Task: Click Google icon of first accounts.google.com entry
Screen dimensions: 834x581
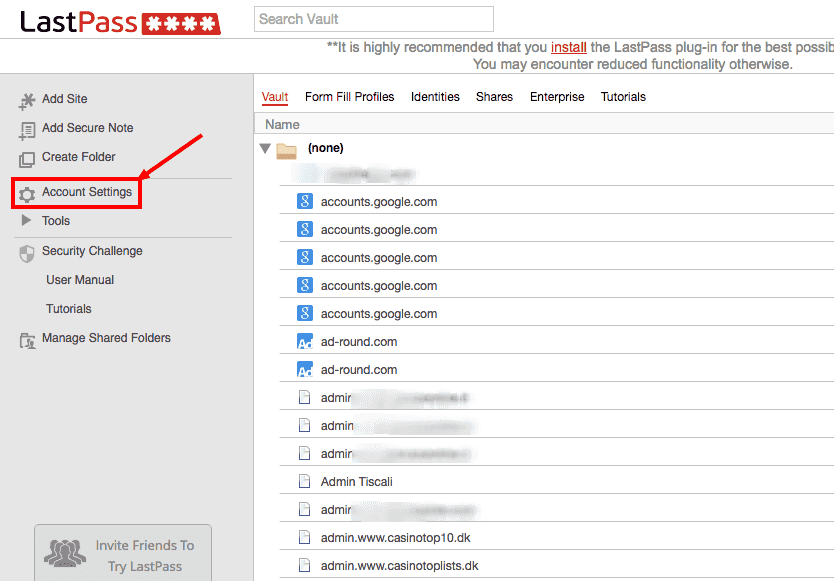Action: [304, 201]
